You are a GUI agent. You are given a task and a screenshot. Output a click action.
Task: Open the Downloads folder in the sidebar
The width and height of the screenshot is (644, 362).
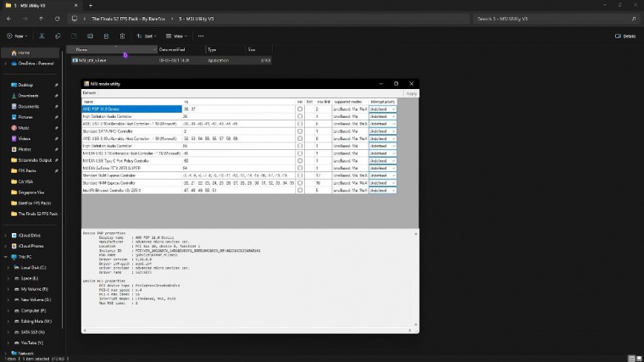coord(28,96)
